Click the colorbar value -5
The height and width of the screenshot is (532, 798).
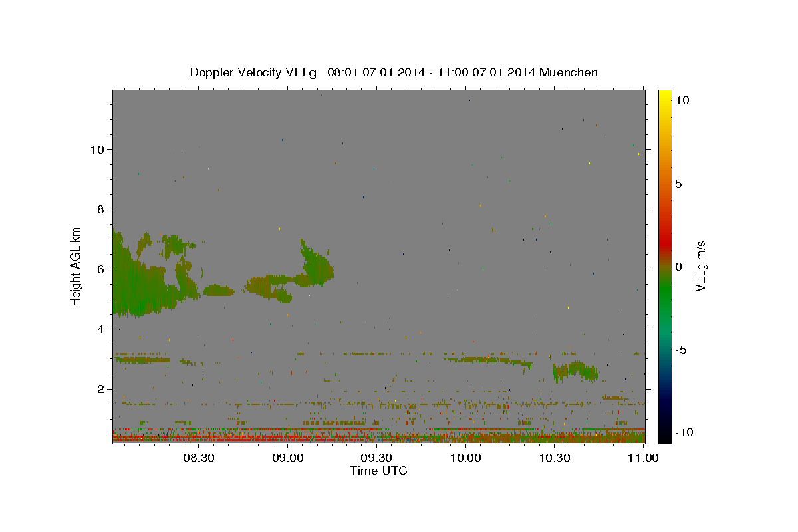coord(681,350)
